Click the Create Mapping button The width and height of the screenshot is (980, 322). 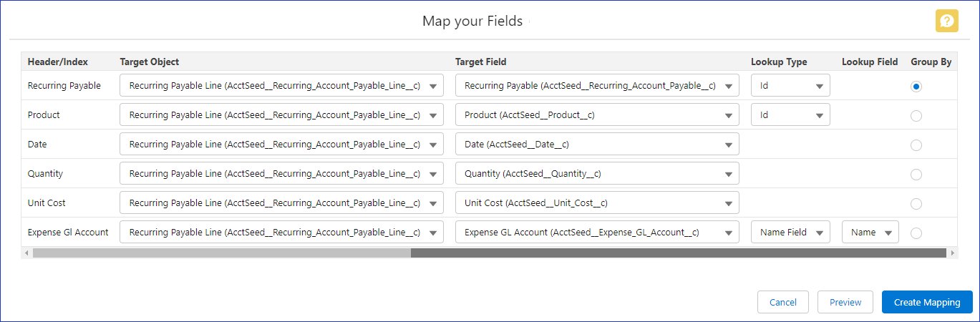pos(926,302)
